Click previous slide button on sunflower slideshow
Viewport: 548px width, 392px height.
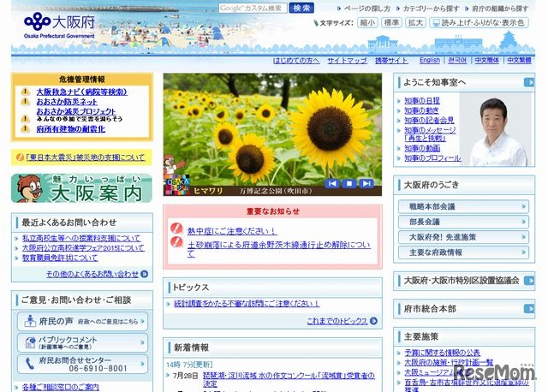click(x=332, y=183)
